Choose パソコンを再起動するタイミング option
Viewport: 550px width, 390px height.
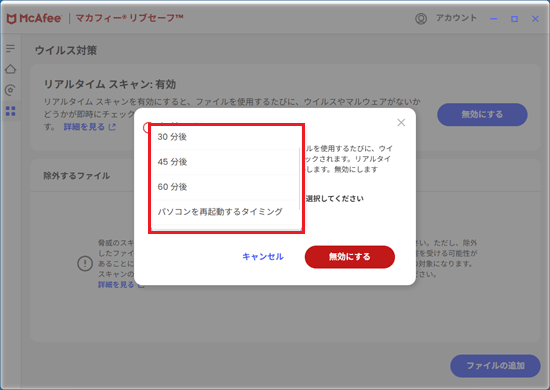[225, 211]
